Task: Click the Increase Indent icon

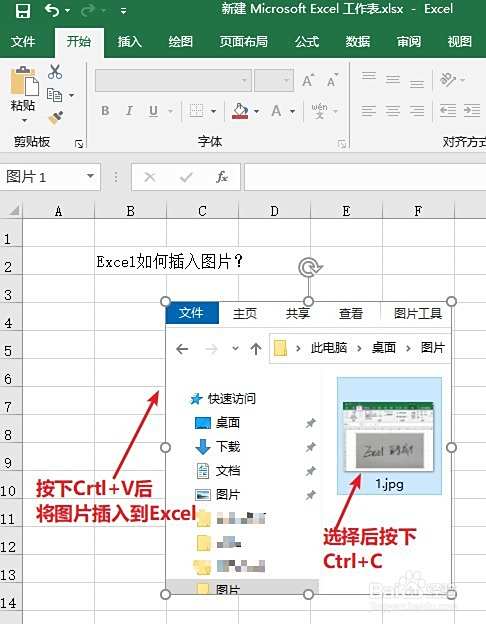Action: click(x=472, y=111)
